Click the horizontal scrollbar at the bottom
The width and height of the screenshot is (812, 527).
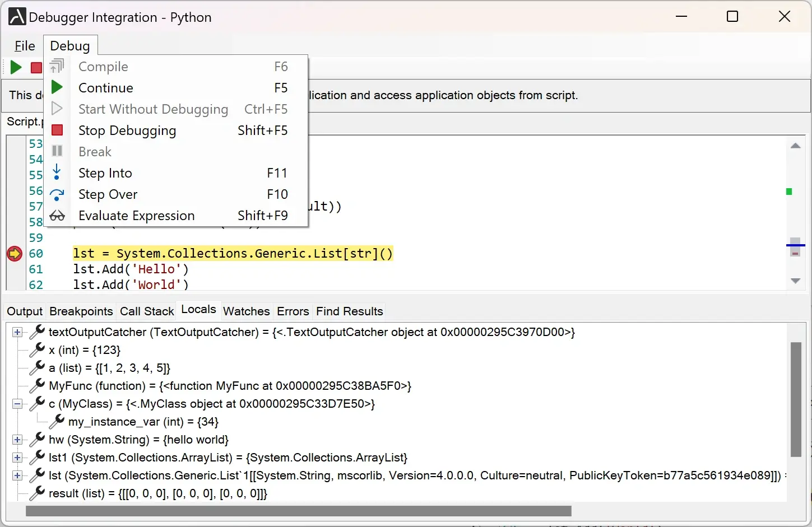click(x=298, y=511)
